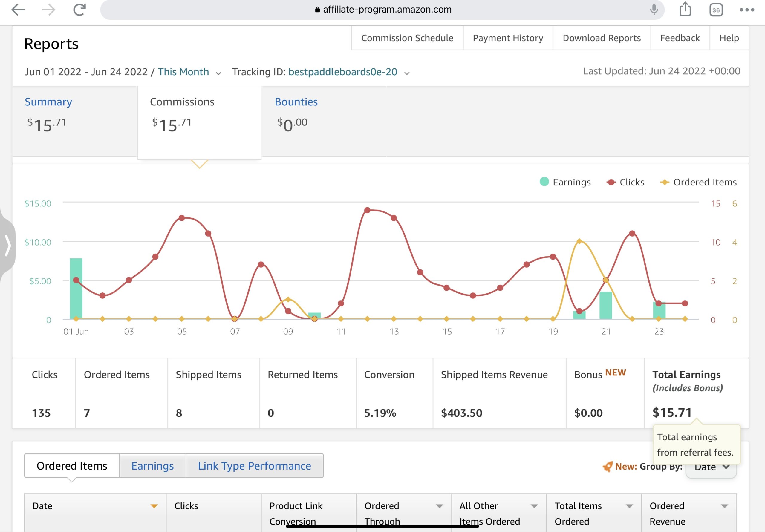Open the Commission Schedule tab
Screen dimensions: 765x532
pyautogui.click(x=407, y=38)
